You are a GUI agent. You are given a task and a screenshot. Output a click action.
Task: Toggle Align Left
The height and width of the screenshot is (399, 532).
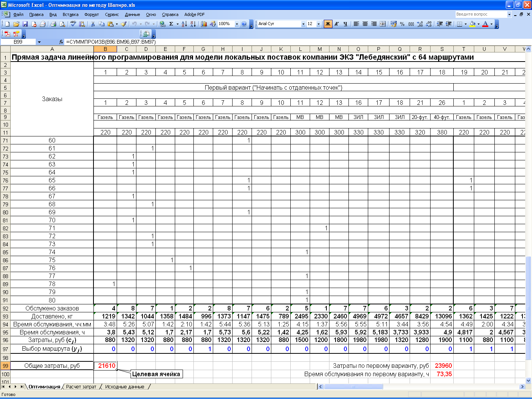tap(356, 24)
